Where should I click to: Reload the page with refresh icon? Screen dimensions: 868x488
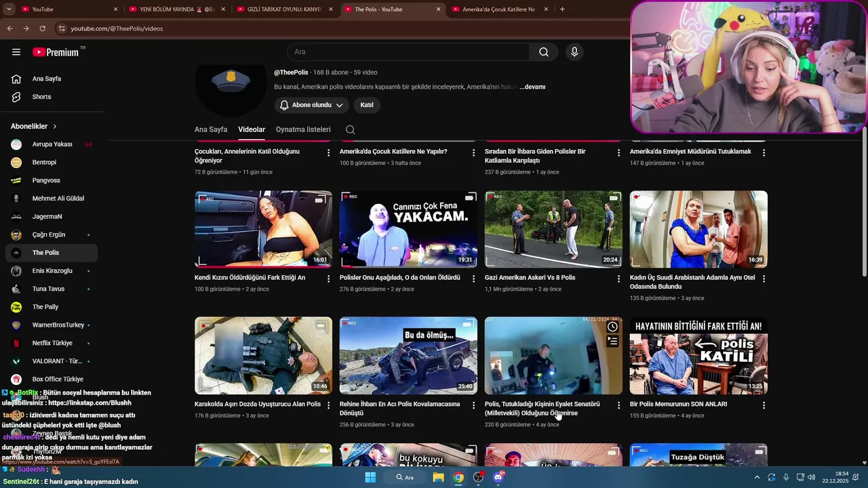pos(42,28)
